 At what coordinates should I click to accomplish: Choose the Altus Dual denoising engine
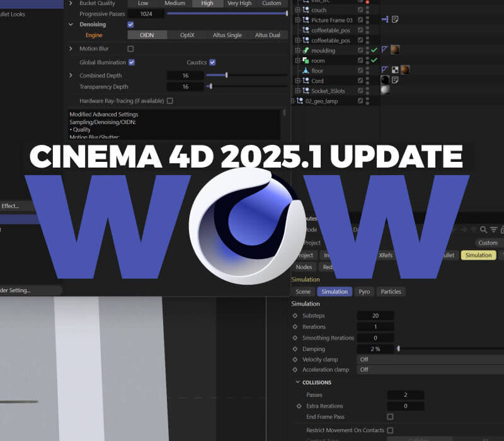click(267, 35)
